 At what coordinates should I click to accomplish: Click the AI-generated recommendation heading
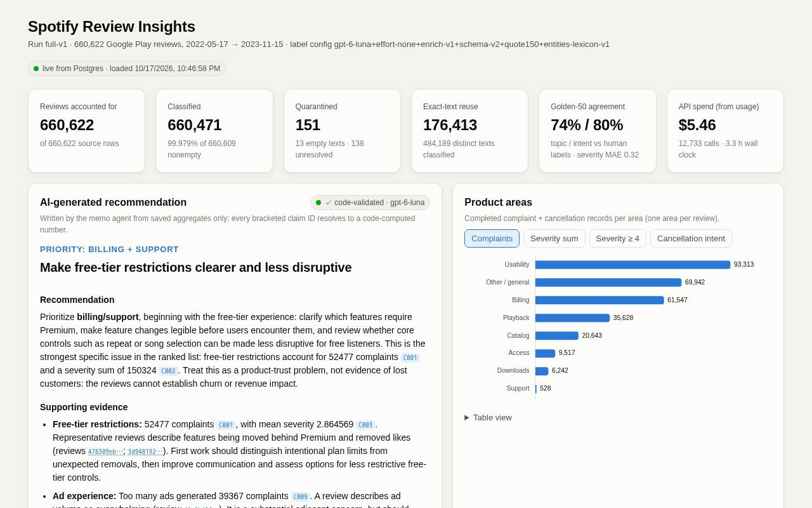pos(113,203)
